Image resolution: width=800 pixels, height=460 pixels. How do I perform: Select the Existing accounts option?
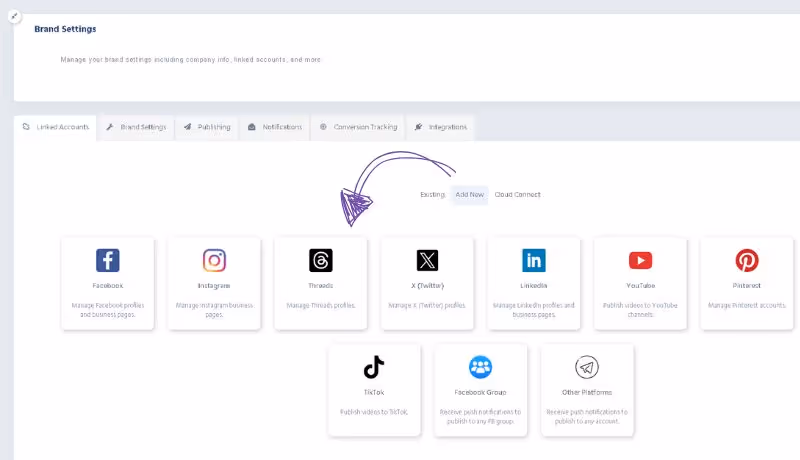pos(433,195)
